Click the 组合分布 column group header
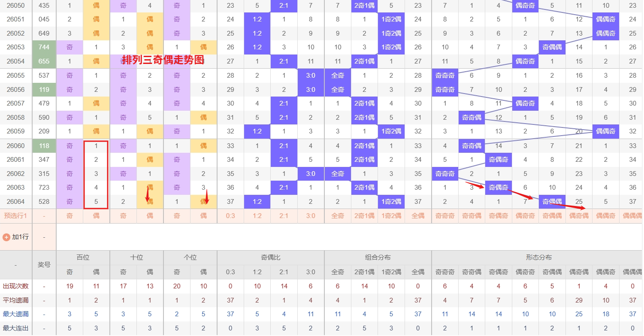This screenshot has width=644, height=336. tap(378, 257)
